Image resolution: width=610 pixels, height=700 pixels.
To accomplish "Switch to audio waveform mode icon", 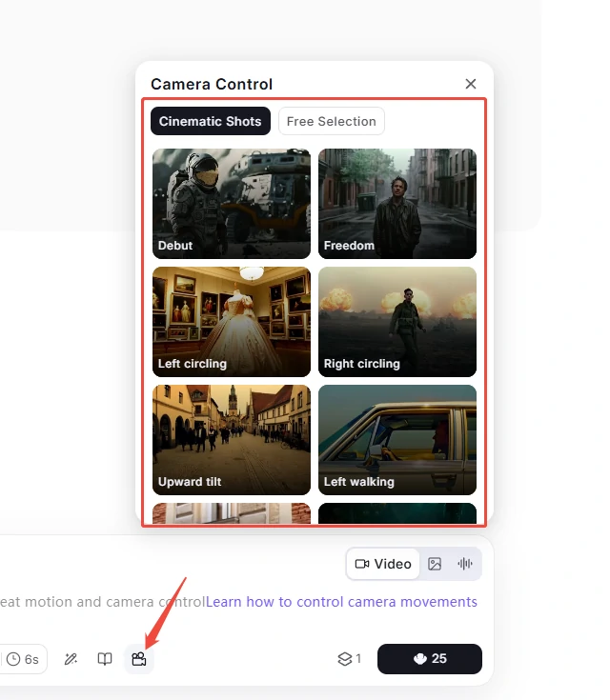I will 465,564.
